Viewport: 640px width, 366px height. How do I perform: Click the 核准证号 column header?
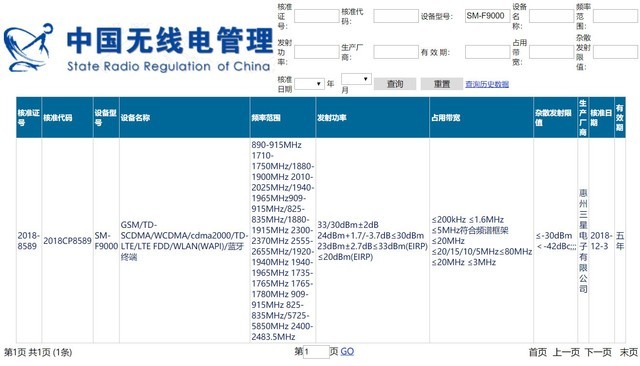click(29, 118)
